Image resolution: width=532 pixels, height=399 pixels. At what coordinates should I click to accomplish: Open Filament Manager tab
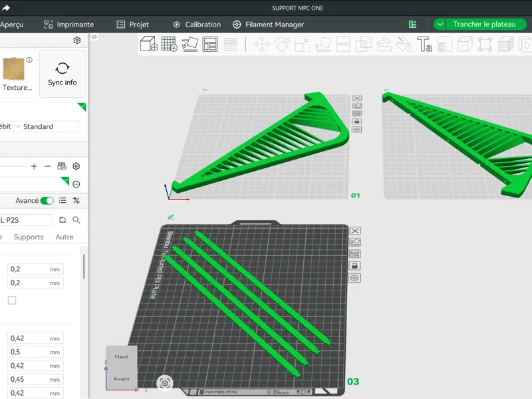coord(268,25)
